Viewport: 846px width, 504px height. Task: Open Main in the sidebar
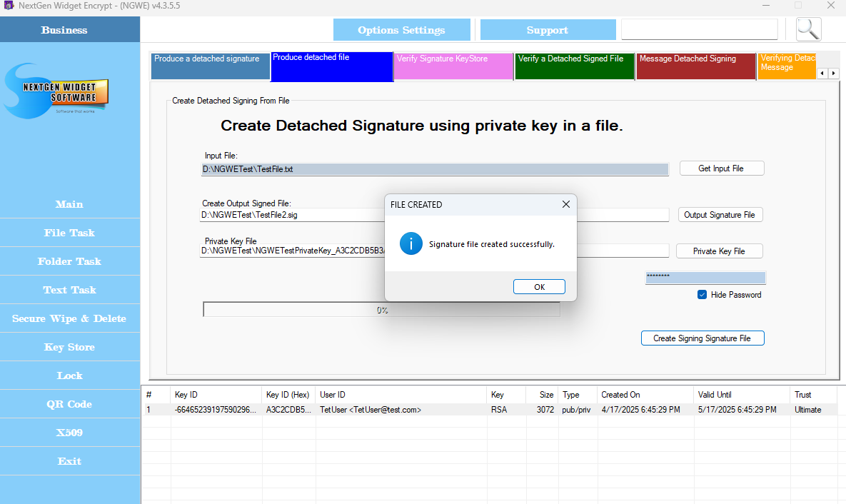pyautogui.click(x=69, y=204)
